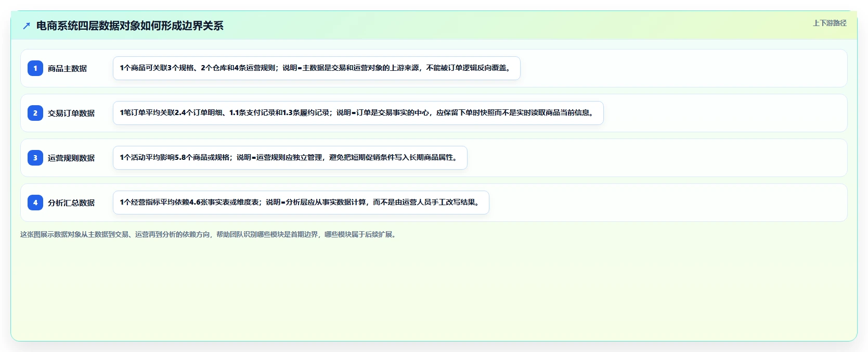Click the arrow icon beside the title
868x352 pixels.
(x=27, y=26)
